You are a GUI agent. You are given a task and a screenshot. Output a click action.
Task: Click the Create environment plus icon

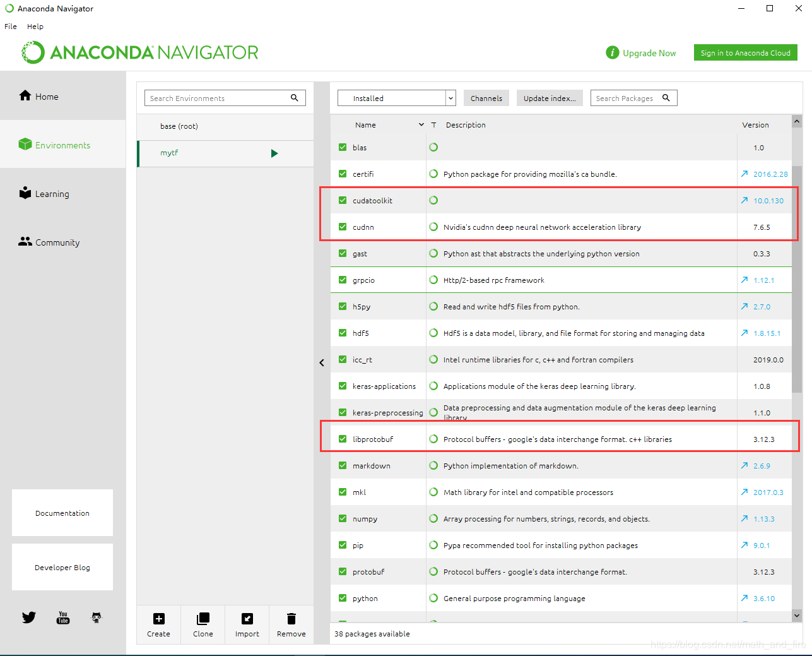coord(159,619)
